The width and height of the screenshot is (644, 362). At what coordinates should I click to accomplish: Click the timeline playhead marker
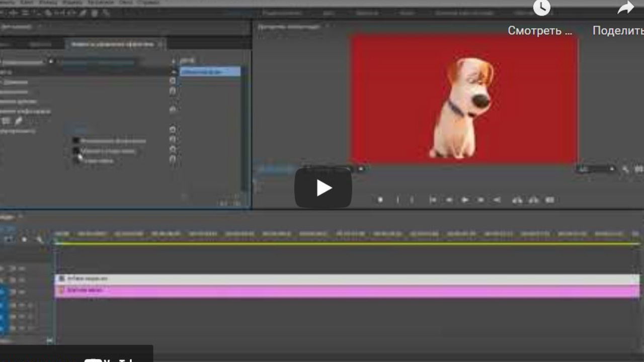click(56, 241)
